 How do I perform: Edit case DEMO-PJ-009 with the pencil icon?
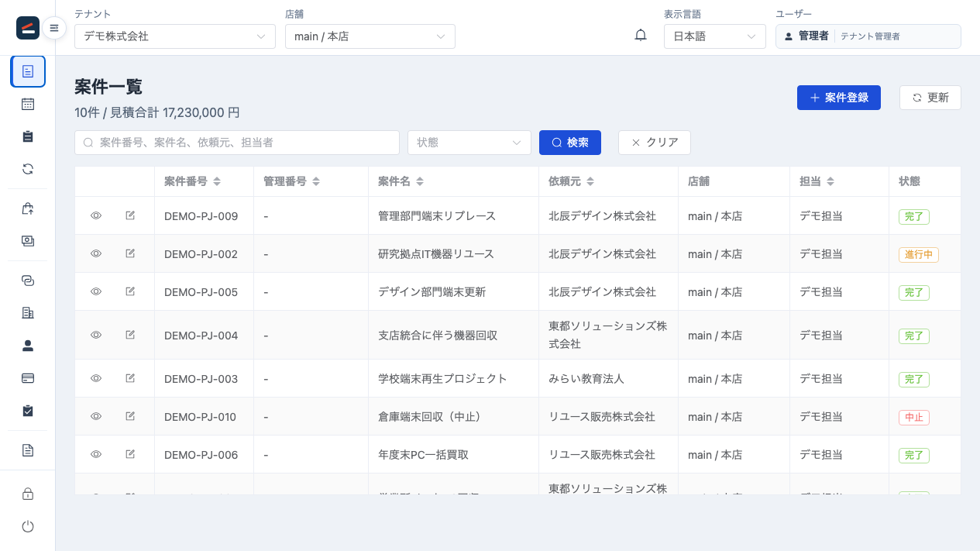130,215
